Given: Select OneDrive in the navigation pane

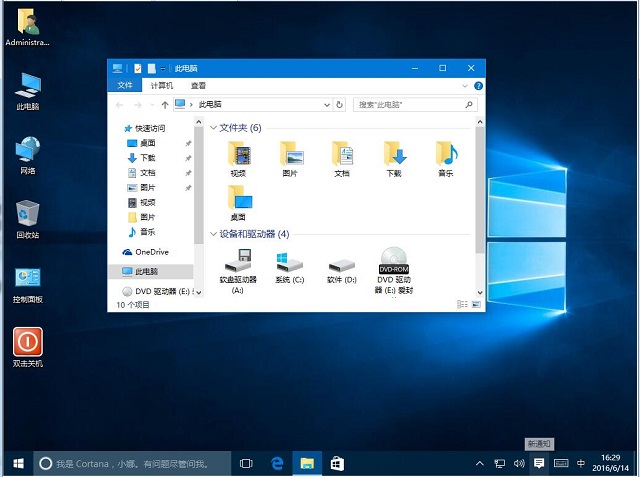Looking at the screenshot, I should pyautogui.click(x=151, y=252).
